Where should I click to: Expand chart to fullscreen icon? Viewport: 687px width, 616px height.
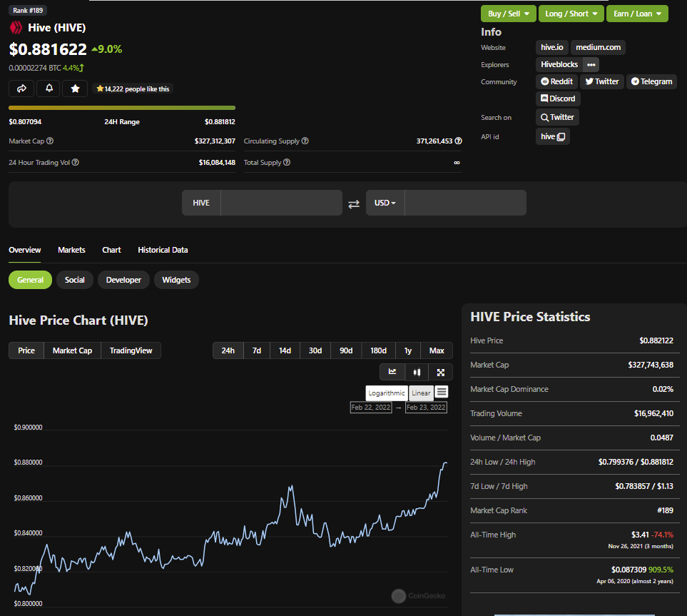pos(441,372)
